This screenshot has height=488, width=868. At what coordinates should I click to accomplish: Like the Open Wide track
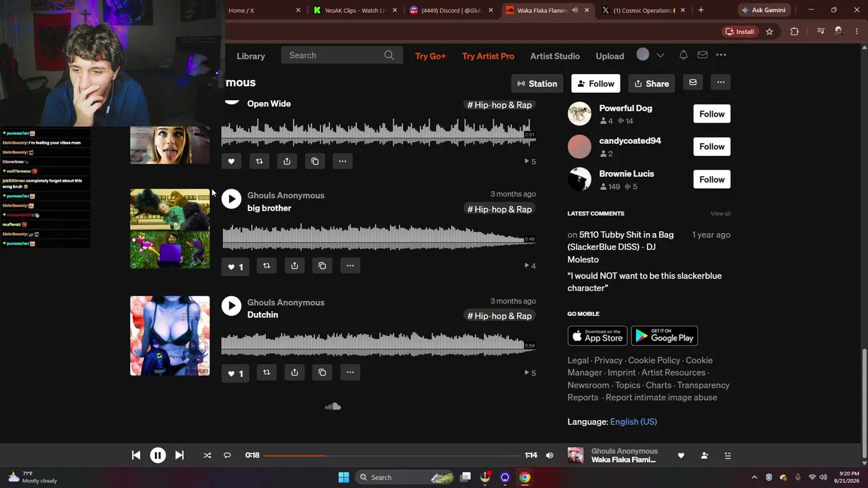[231, 161]
